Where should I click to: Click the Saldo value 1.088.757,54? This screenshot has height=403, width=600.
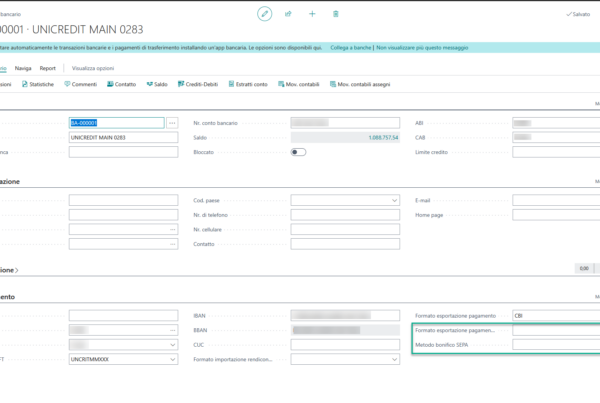(x=383, y=137)
